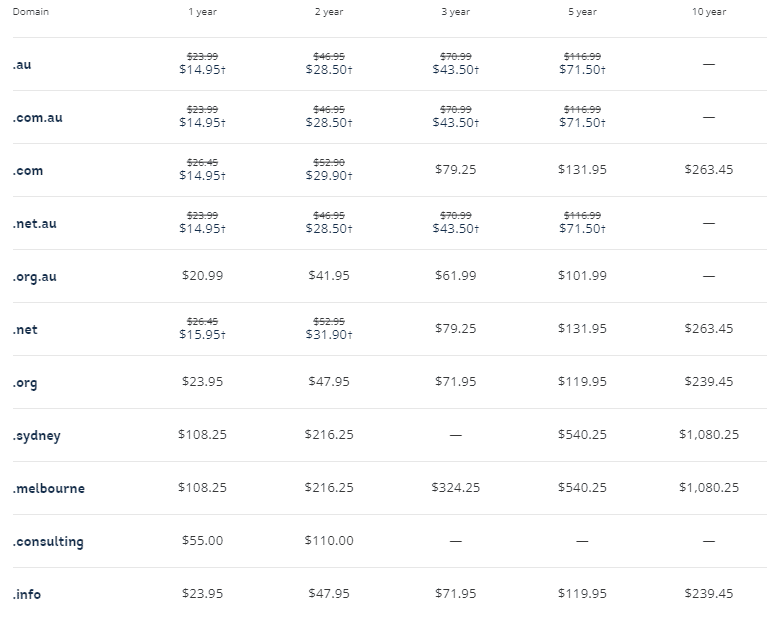Image resolution: width=767 pixels, height=618 pixels.
Task: Select the $1,080.25 ten-year .sydney price
Action: tap(709, 435)
